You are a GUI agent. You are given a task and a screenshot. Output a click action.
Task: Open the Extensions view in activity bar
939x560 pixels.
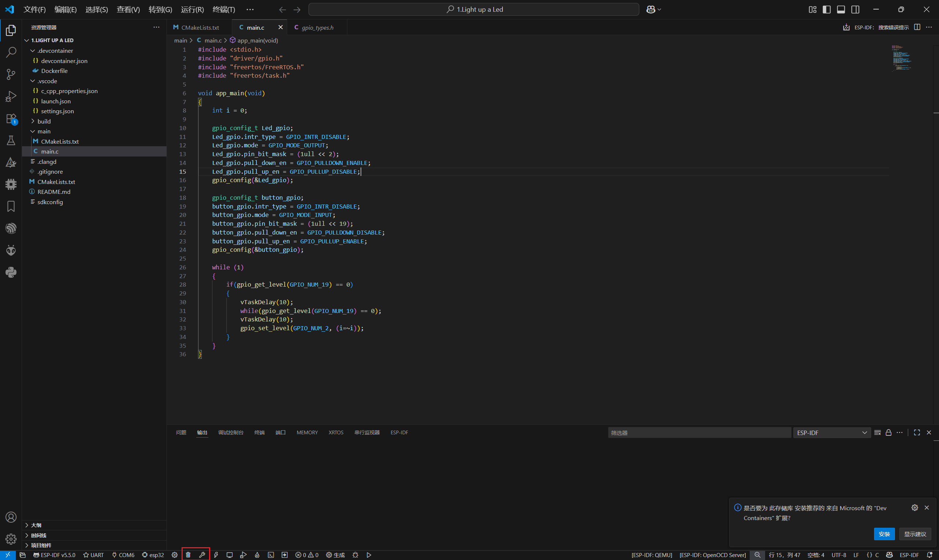coord(11,119)
